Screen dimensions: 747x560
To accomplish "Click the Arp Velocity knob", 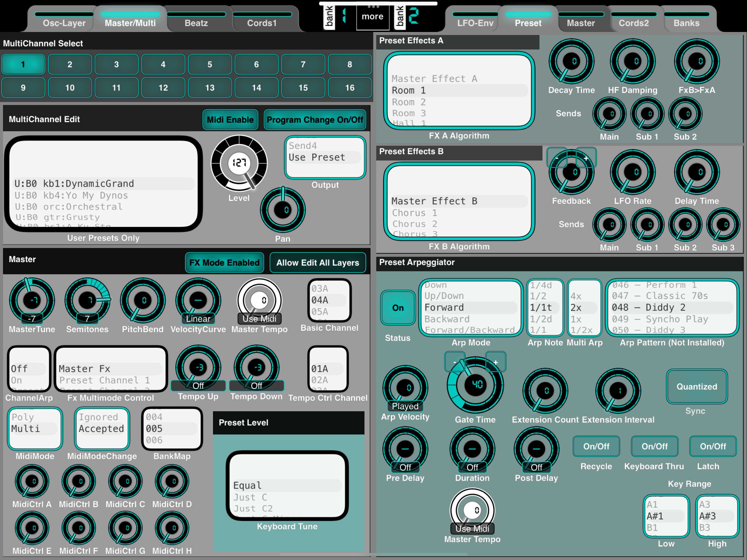I will (405, 388).
